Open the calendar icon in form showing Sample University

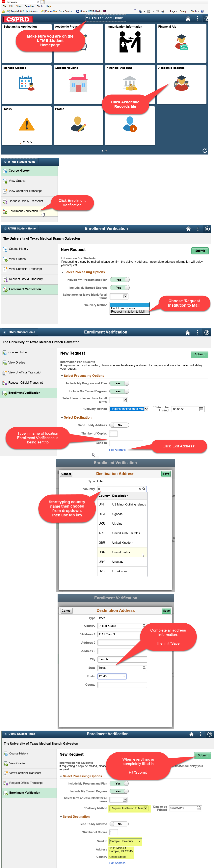pos(199,808)
